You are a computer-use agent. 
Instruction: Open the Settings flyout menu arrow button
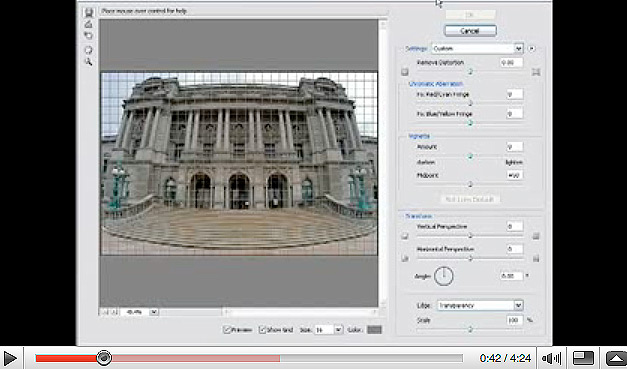[531, 49]
